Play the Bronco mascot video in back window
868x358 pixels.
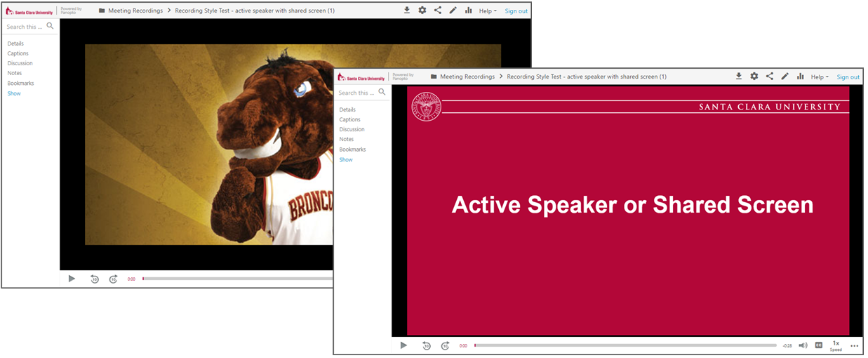[x=72, y=279]
